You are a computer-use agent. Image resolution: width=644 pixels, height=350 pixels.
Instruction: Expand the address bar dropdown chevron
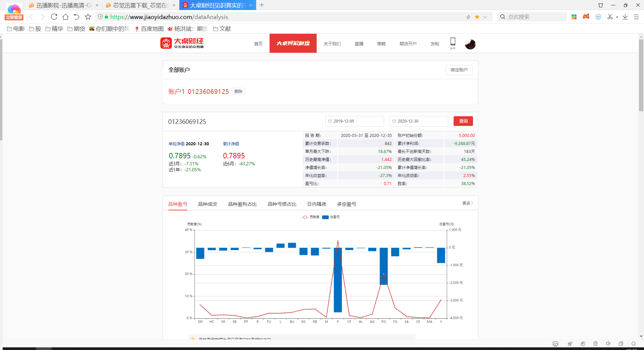click(x=485, y=17)
